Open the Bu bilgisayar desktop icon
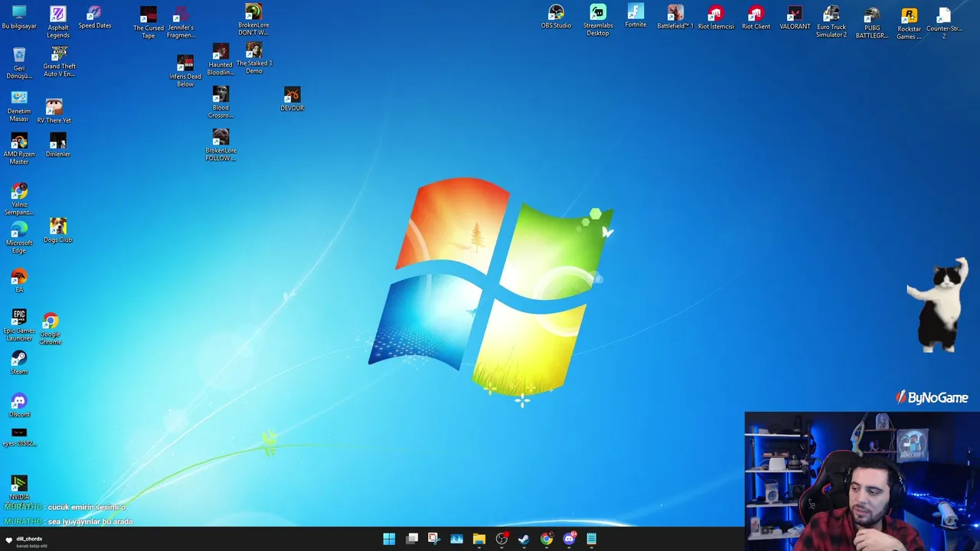 click(x=19, y=17)
